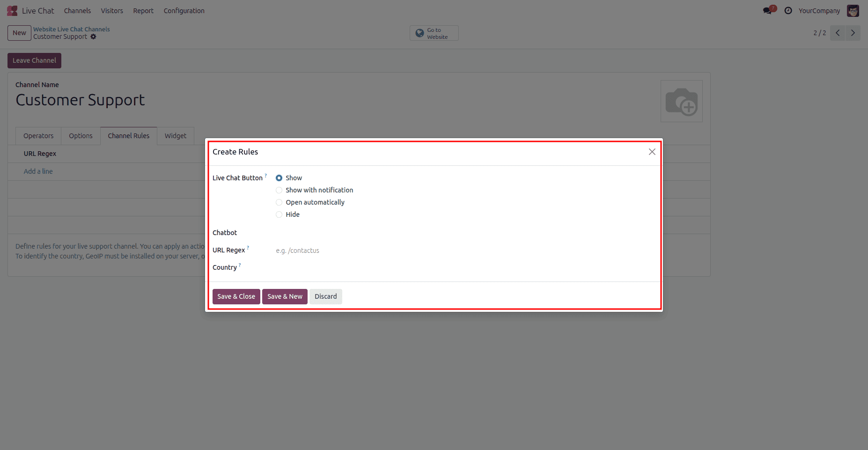Screen dimensions: 868x450
Task: Close the Create Rules dialog with the X
Action: pyautogui.click(x=652, y=152)
